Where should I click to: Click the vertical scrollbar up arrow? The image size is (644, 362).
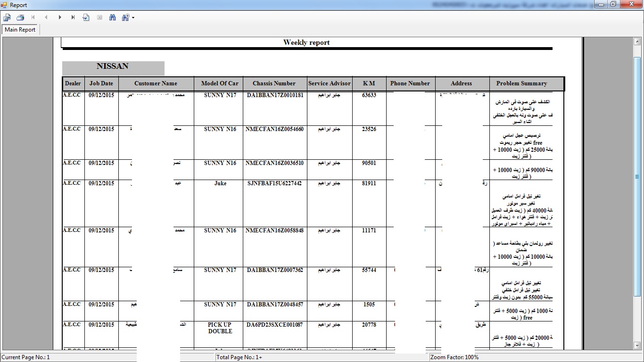(x=637, y=41)
